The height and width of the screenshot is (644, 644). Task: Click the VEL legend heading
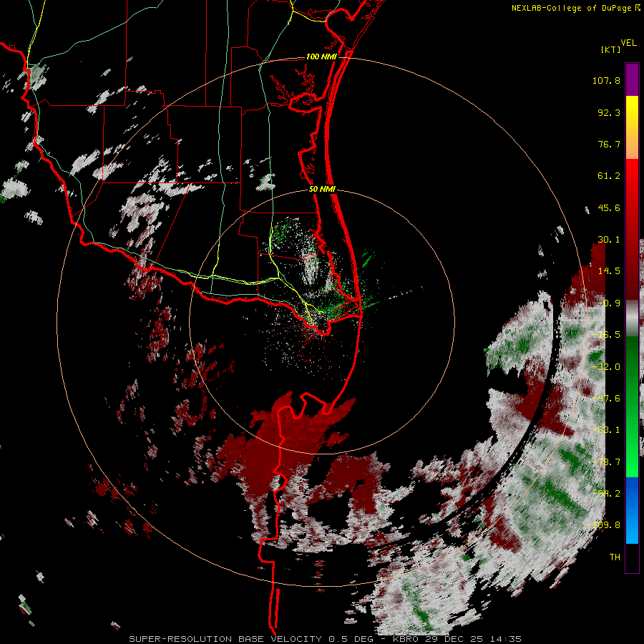pos(628,42)
